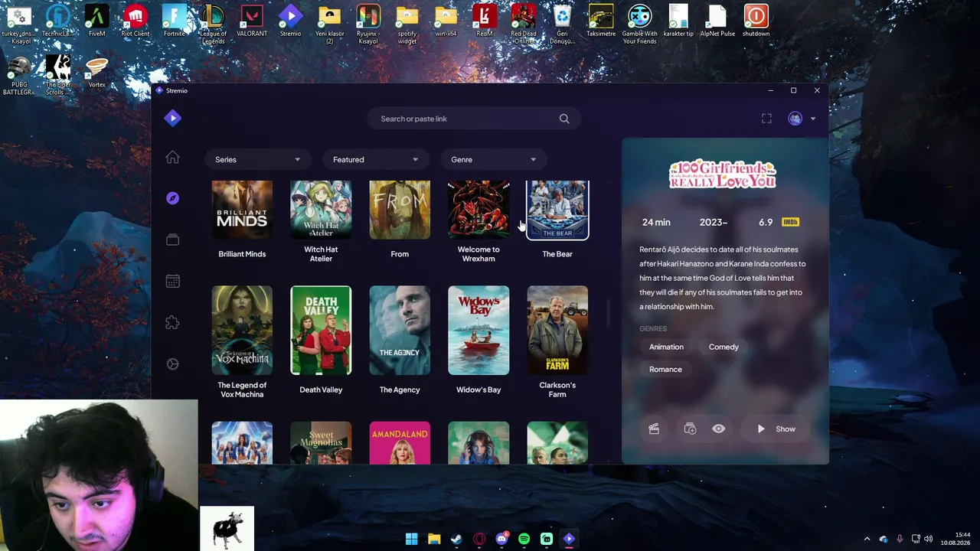The height and width of the screenshot is (551, 980).
Task: Click the IMDb rating badge
Action: click(x=790, y=222)
